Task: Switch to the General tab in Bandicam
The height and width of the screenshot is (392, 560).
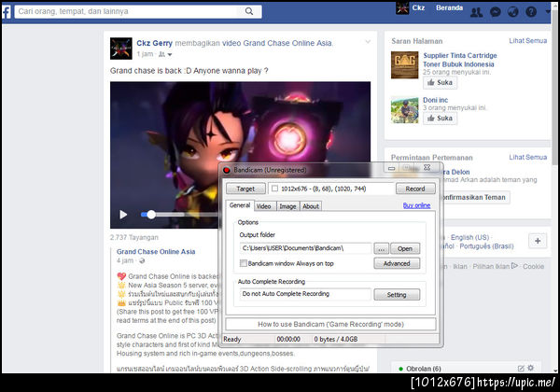Action: click(240, 205)
